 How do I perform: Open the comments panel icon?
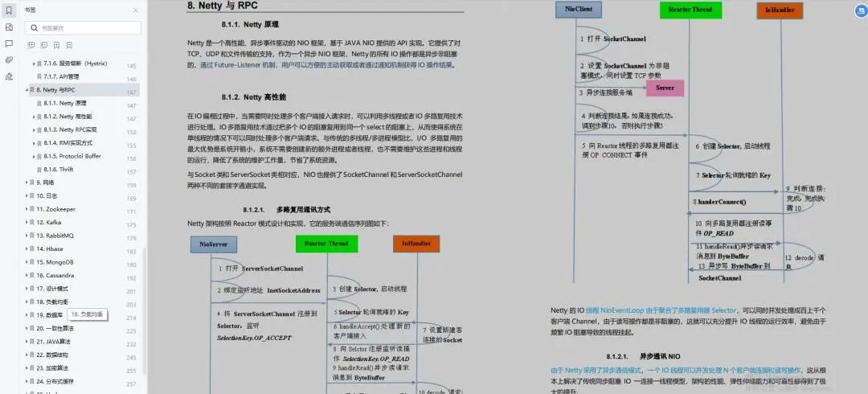click(9, 43)
